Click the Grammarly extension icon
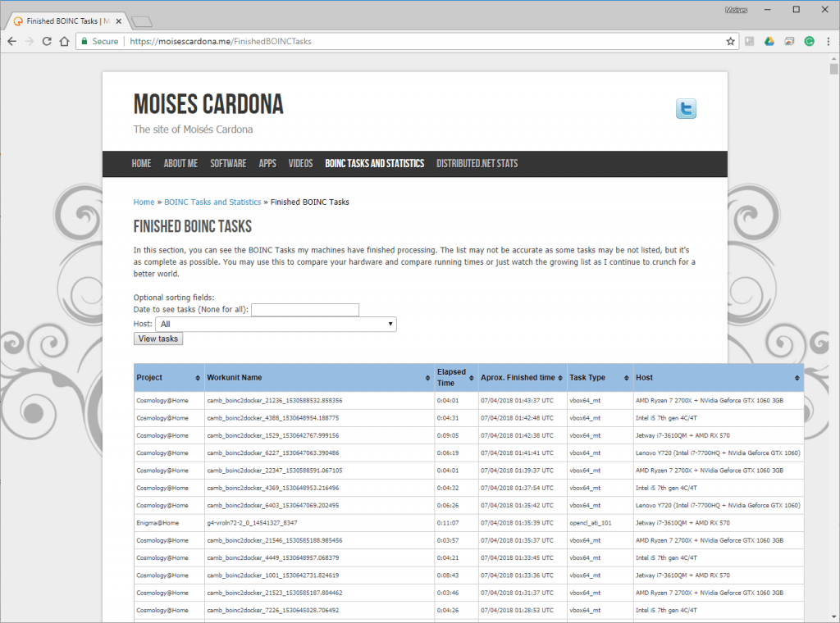 (x=809, y=41)
